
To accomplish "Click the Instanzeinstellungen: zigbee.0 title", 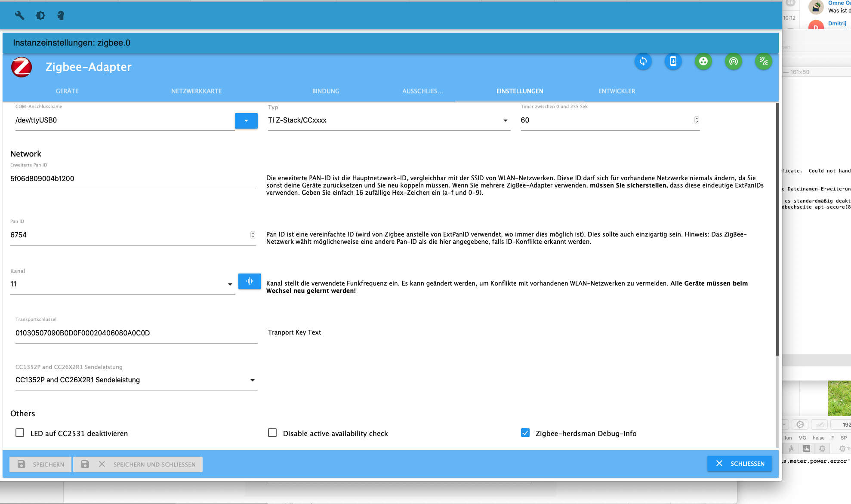I will point(71,43).
